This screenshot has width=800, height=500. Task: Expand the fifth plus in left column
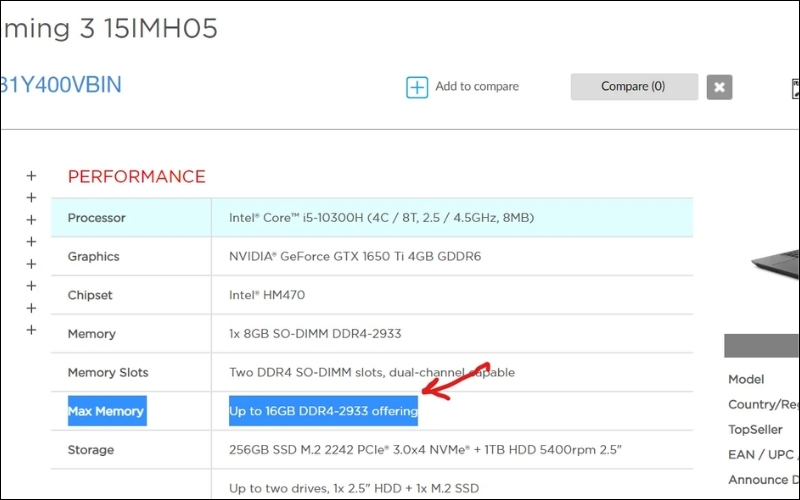tap(31, 264)
